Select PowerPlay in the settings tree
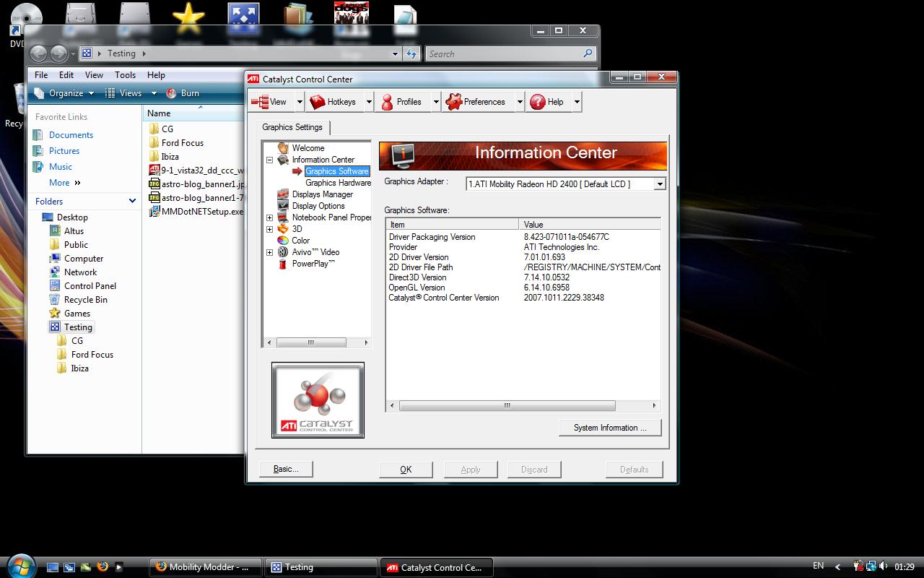The width and height of the screenshot is (924, 578). click(x=313, y=264)
